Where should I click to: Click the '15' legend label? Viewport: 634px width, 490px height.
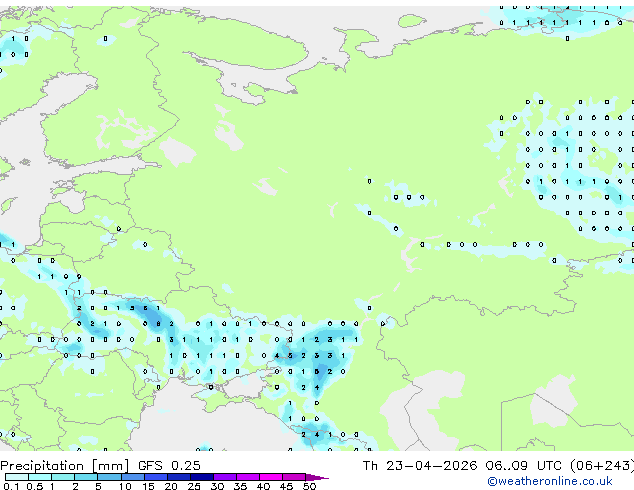pyautogui.click(x=148, y=486)
